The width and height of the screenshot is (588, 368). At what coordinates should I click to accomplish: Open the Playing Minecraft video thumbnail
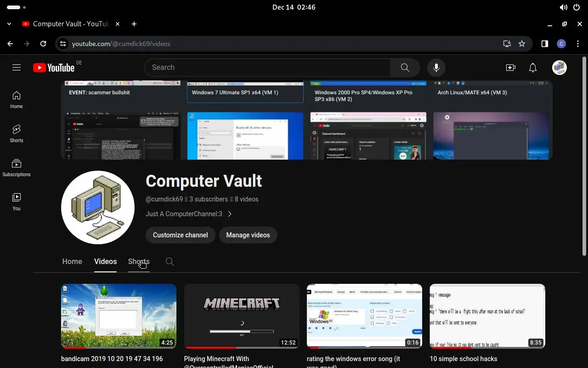click(242, 316)
